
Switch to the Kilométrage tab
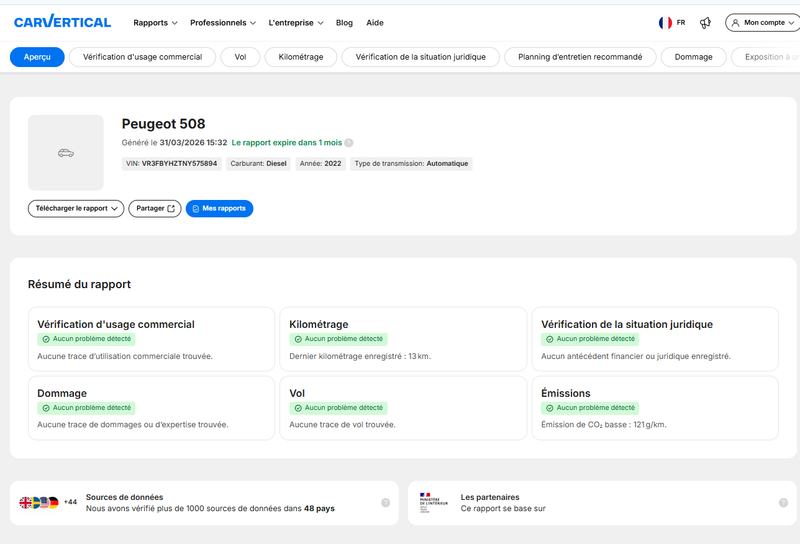[x=301, y=57]
